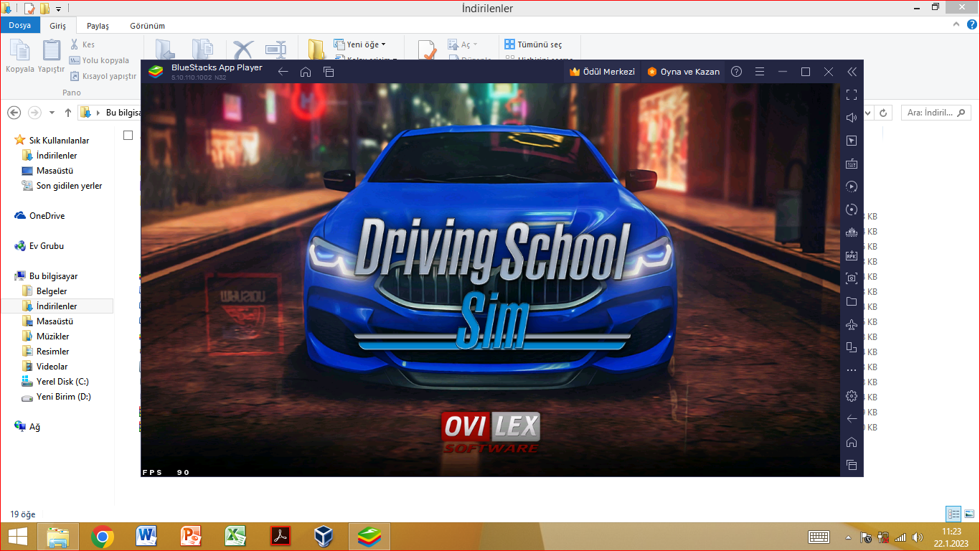
Task: Switch Explorer to large icons view
Action: [x=969, y=514]
